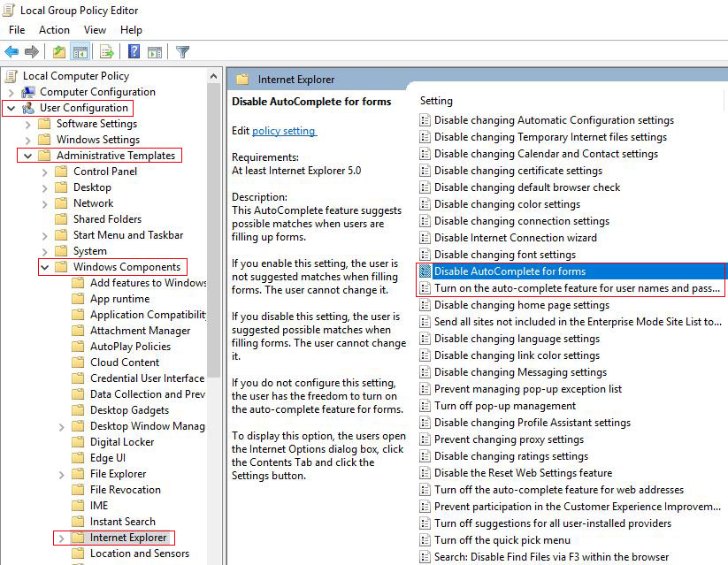
Task: Click policy icon beside Turn off pop-up management
Action: click(x=425, y=406)
